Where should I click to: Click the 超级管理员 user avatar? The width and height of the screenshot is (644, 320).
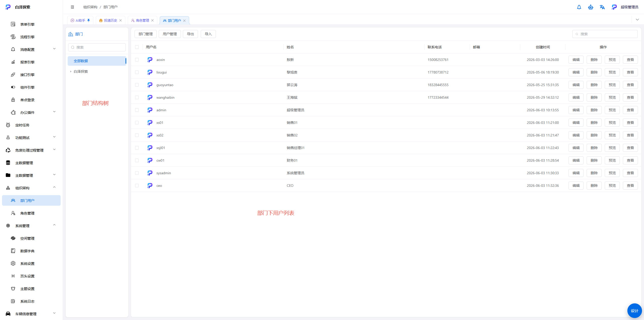[x=614, y=7]
